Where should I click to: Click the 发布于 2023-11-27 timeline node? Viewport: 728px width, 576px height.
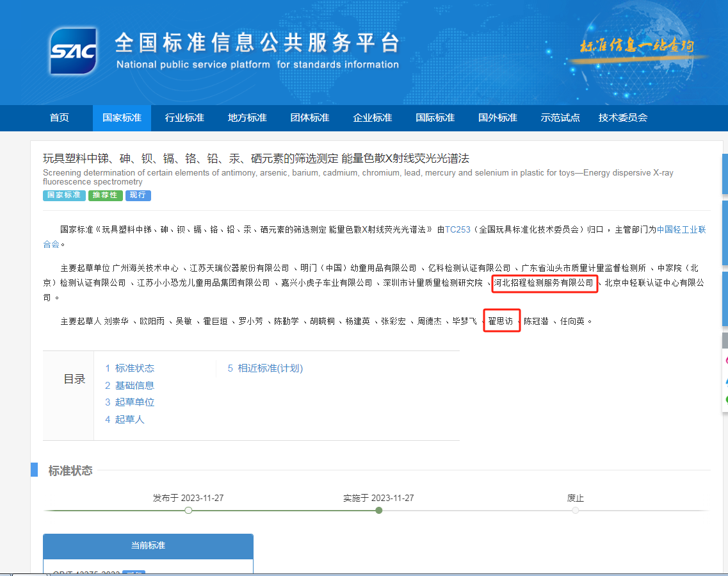188,511
